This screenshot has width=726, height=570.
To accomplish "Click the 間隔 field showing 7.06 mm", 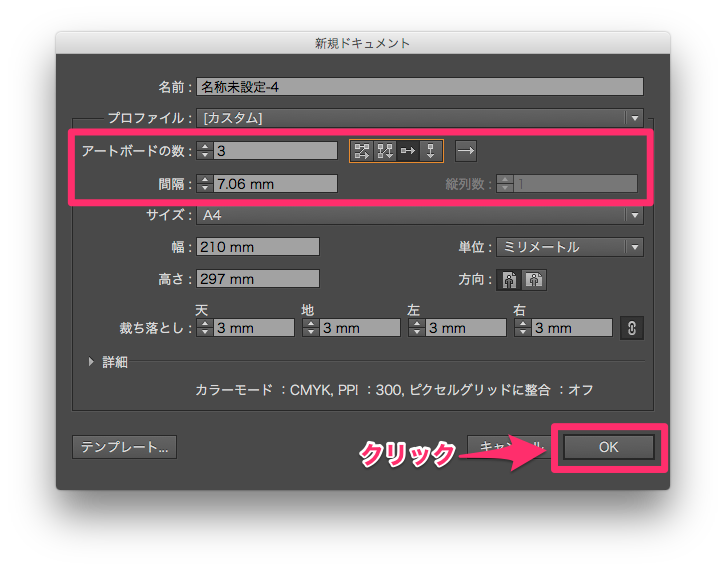I will click(275, 184).
